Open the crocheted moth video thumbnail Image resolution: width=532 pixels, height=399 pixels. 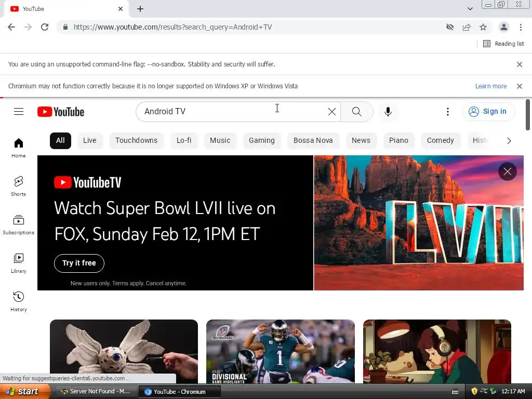[124, 351]
